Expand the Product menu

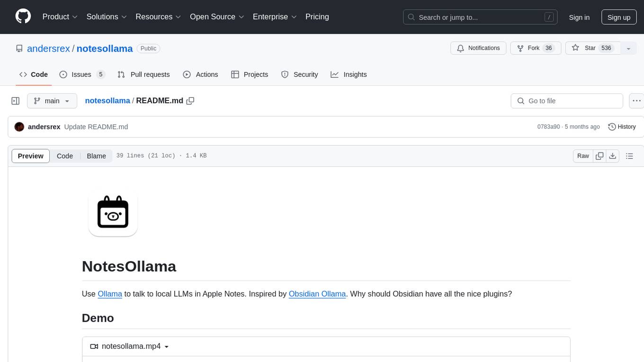[60, 17]
